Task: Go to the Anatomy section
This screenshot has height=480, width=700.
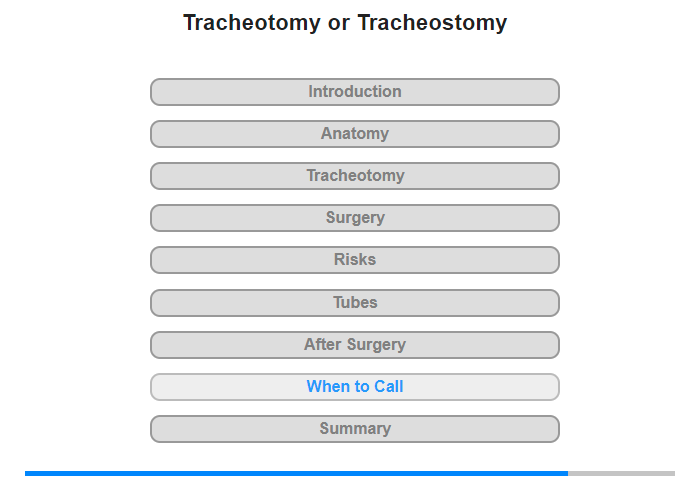Action: coord(355,134)
